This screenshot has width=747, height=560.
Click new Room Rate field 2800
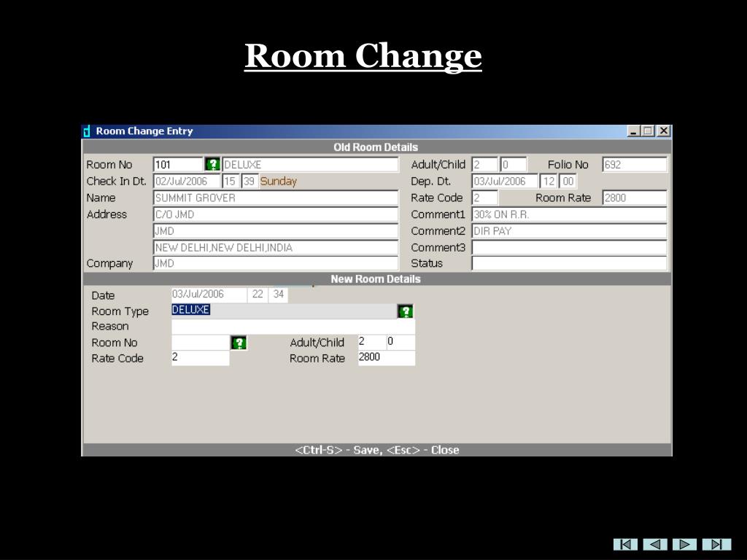pyautogui.click(x=387, y=358)
